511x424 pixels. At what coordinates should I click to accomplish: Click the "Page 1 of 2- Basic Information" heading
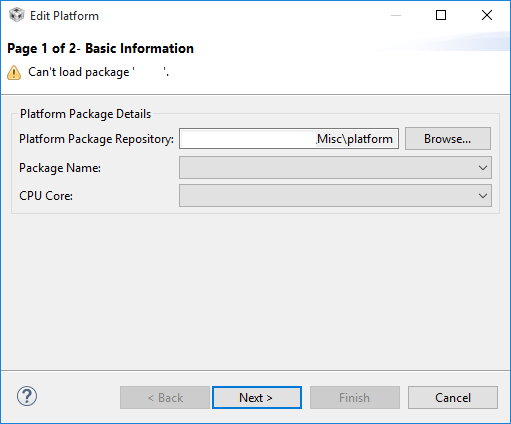pyautogui.click(x=100, y=48)
